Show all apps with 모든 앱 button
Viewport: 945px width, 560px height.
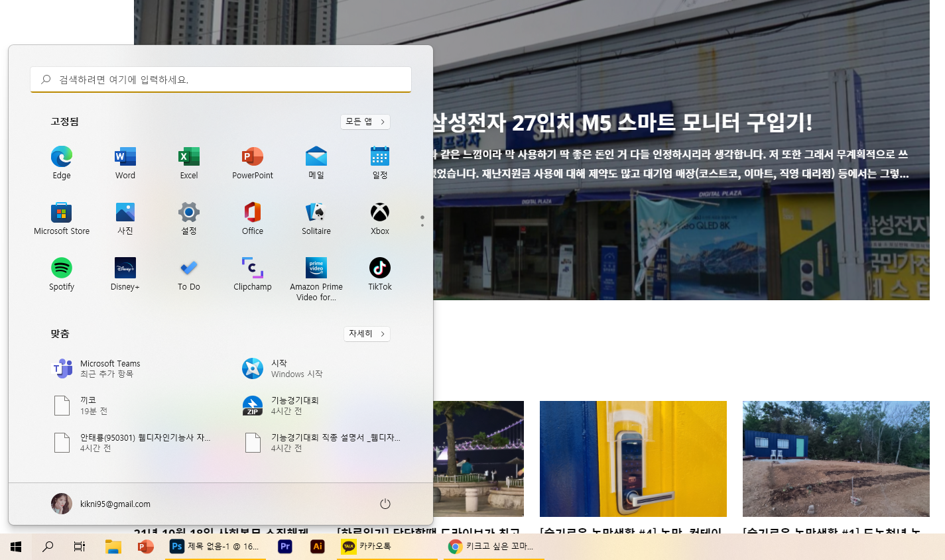pyautogui.click(x=365, y=122)
